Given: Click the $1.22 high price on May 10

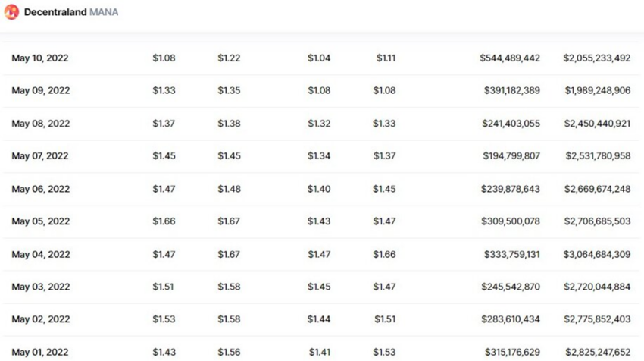Looking at the screenshot, I should coord(229,58).
